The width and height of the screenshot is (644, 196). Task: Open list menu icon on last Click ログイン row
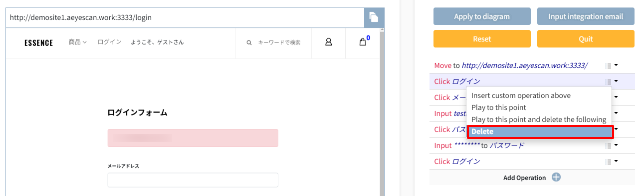(x=608, y=161)
